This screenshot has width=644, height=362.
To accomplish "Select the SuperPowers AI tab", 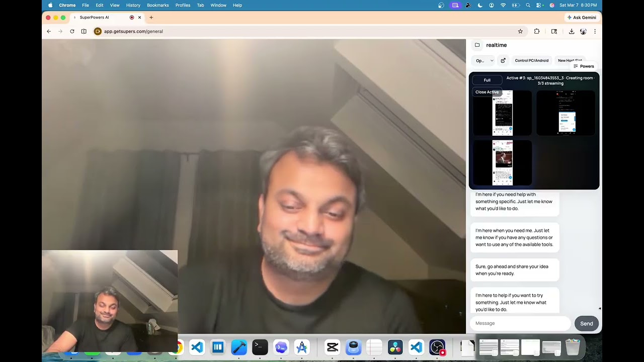I will pos(94,17).
